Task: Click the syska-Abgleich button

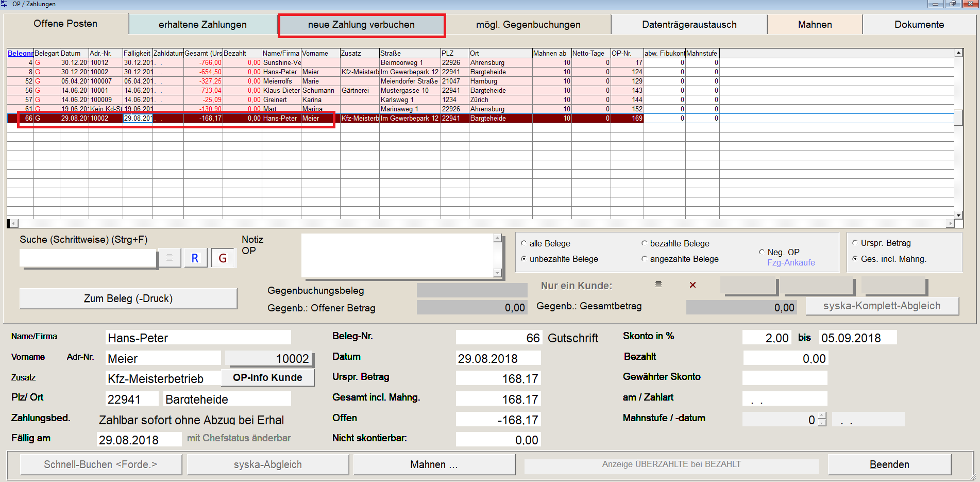Action: point(267,464)
